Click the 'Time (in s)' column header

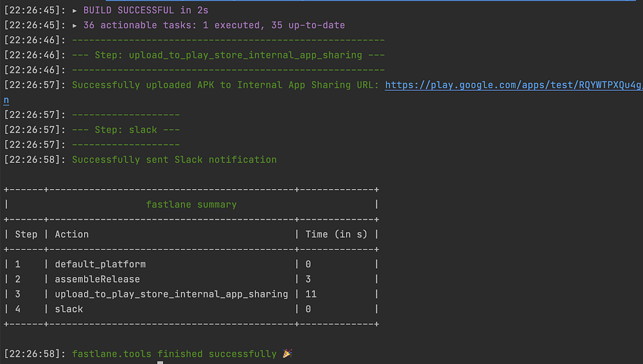click(x=337, y=235)
